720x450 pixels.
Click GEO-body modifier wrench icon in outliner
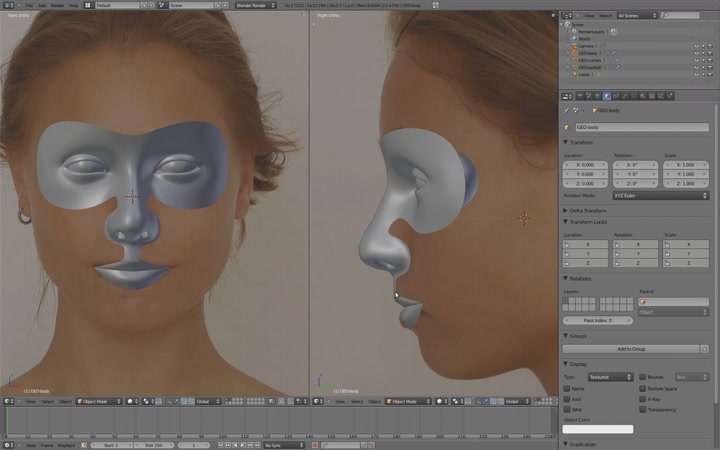[613, 53]
